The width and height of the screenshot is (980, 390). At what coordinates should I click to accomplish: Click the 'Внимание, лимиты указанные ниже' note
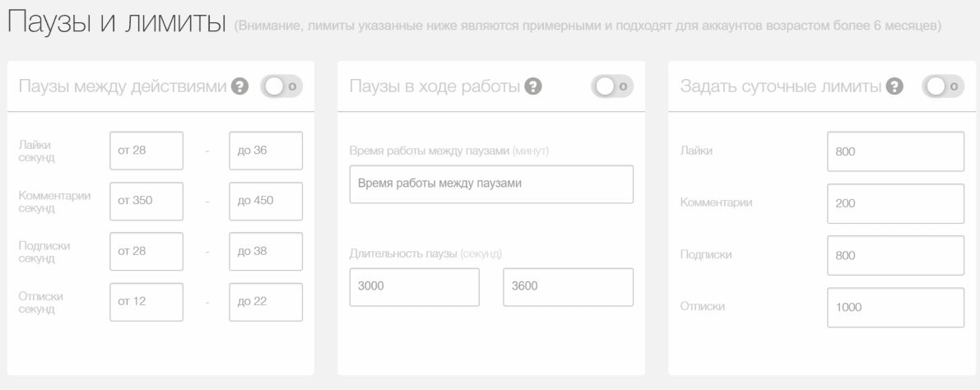588,26
